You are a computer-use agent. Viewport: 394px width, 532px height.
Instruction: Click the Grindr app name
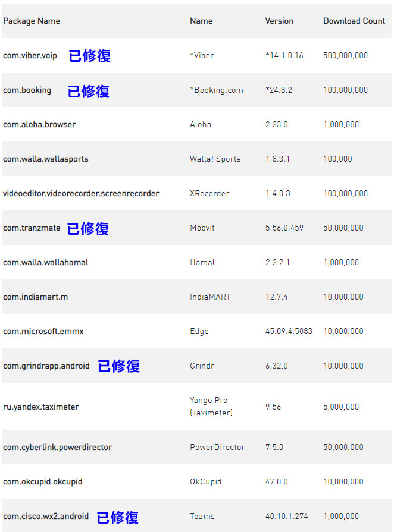coord(202,366)
